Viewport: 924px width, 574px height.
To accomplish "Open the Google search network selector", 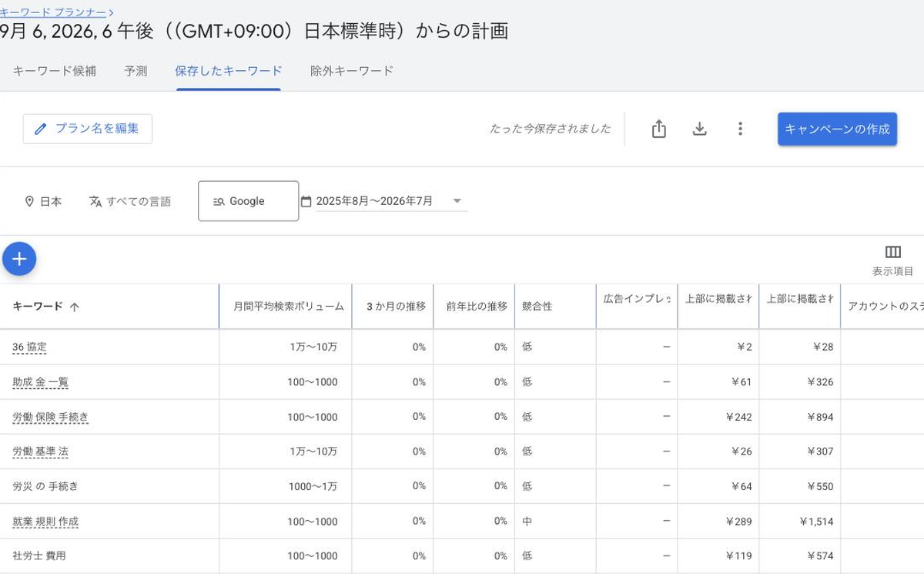I will pos(248,201).
